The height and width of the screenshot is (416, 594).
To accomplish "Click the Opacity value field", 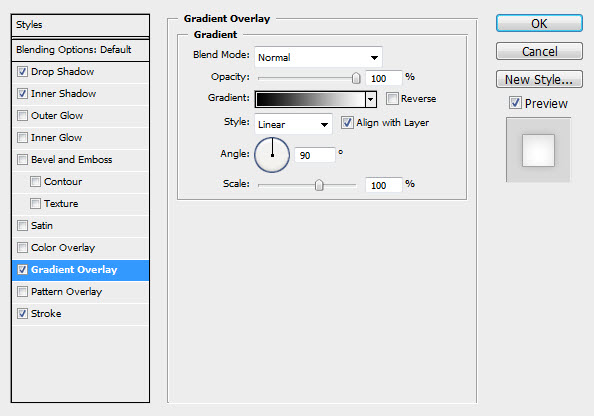I will [383, 78].
